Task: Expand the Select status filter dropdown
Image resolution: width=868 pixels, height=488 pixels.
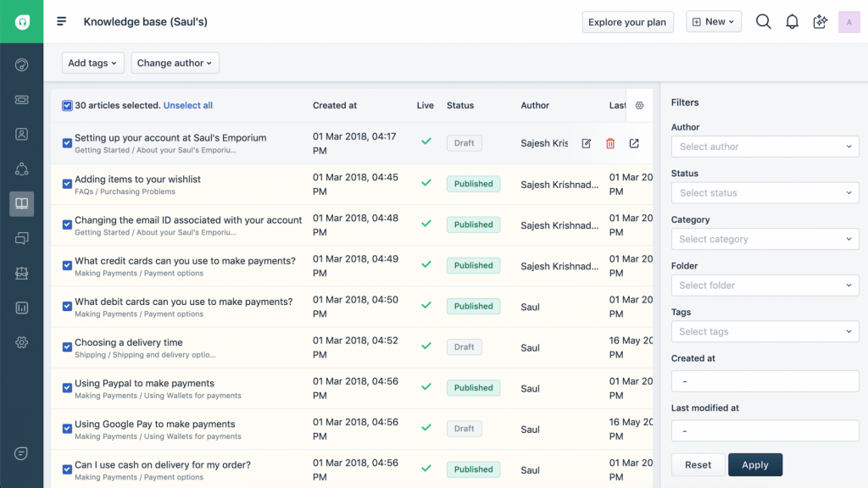Action: tap(765, 193)
